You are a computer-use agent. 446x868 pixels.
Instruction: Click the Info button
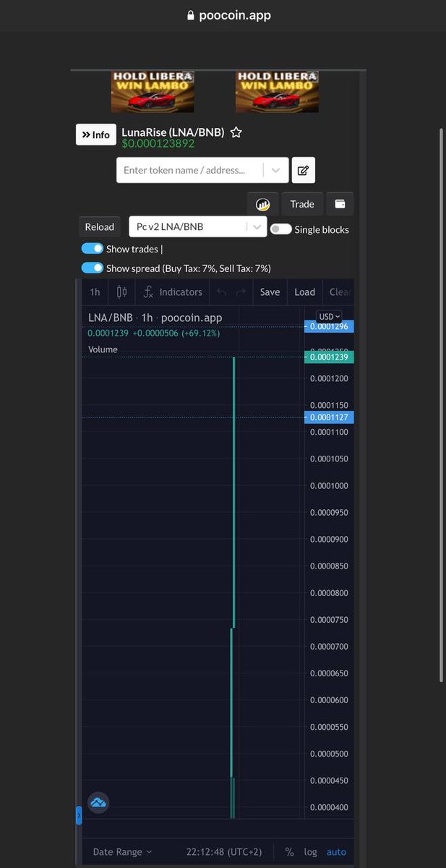[95, 135]
